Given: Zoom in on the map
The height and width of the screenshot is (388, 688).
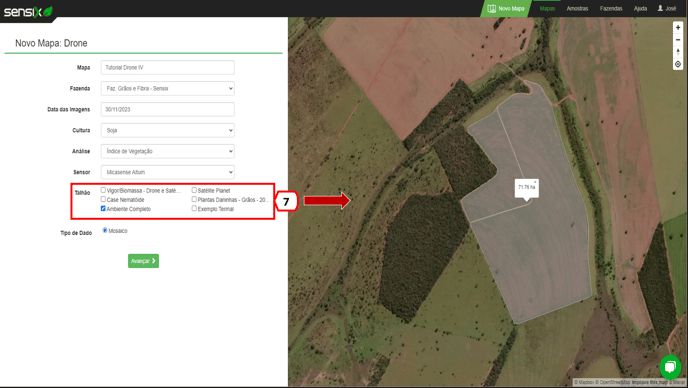Looking at the screenshot, I should (x=678, y=28).
